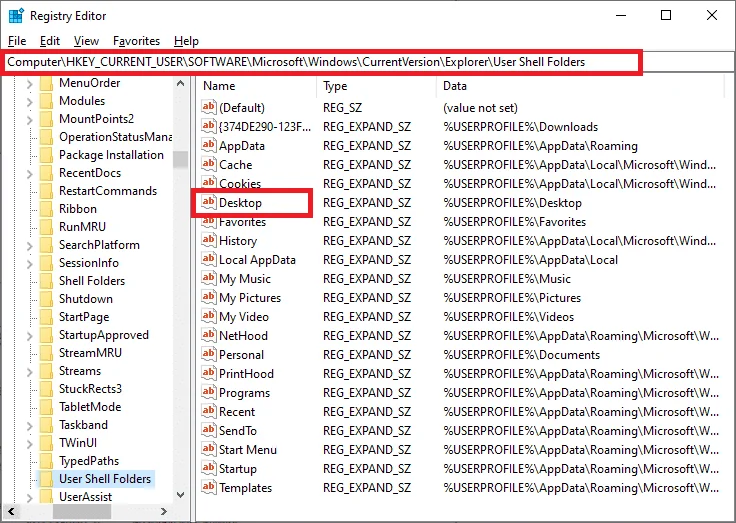This screenshot has height=523, width=736.
Task: Click the string icon beside (Default) value
Action: coord(209,107)
